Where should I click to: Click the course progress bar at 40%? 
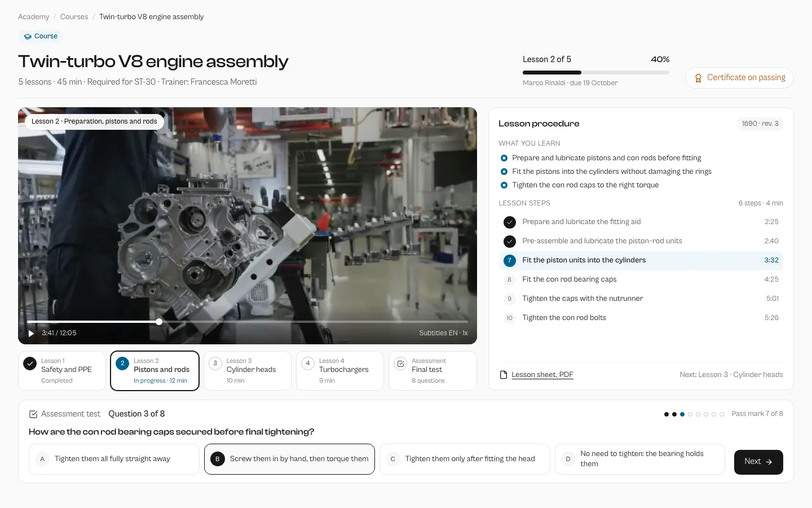(x=596, y=72)
